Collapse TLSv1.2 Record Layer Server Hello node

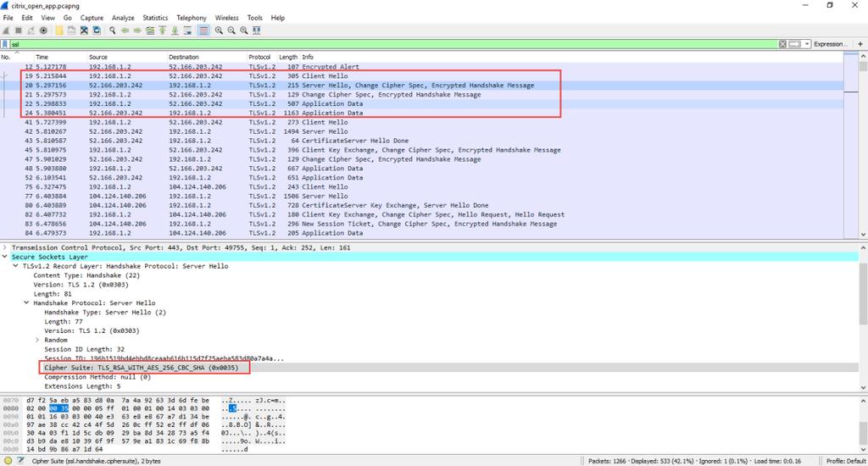point(16,266)
